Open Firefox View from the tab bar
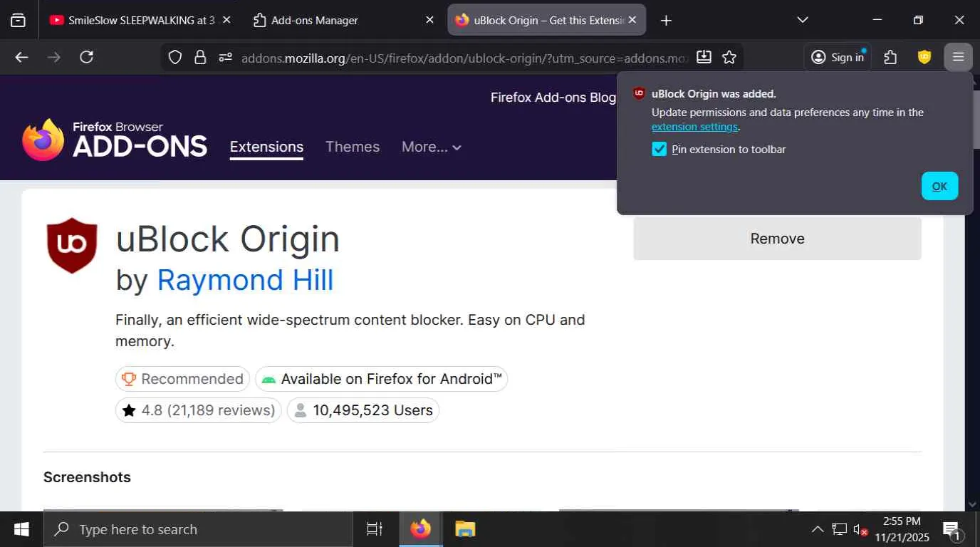This screenshot has width=980, height=547. (x=19, y=20)
